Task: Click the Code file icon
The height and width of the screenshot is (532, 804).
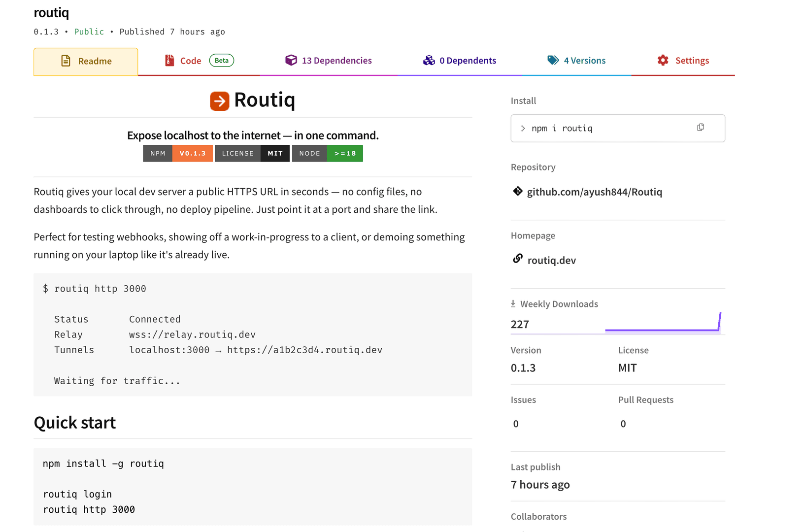Action: pyautogui.click(x=169, y=60)
